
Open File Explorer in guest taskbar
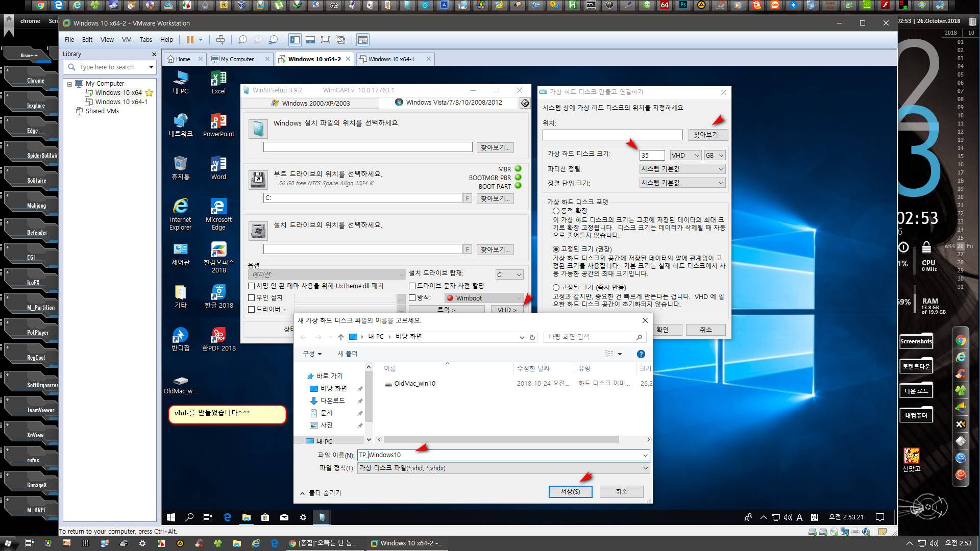click(246, 517)
